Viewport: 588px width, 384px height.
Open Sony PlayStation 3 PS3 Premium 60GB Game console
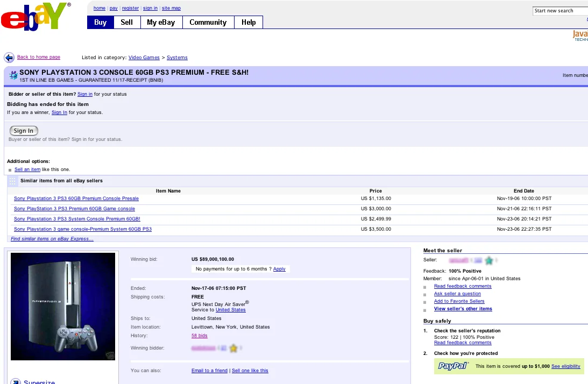pyautogui.click(x=74, y=209)
